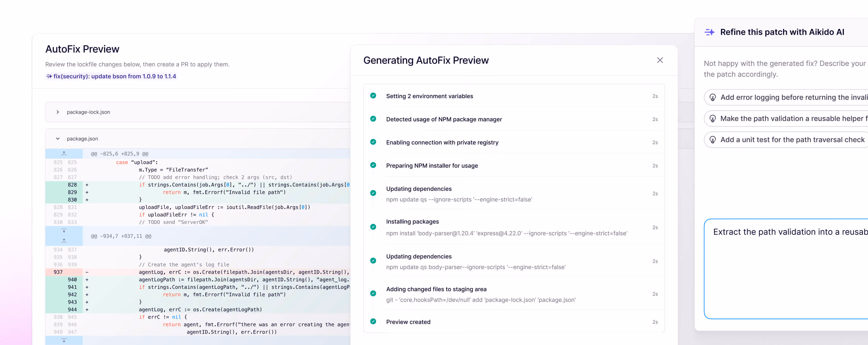Click the TODO send "ServerOK" comment line

coord(174,222)
